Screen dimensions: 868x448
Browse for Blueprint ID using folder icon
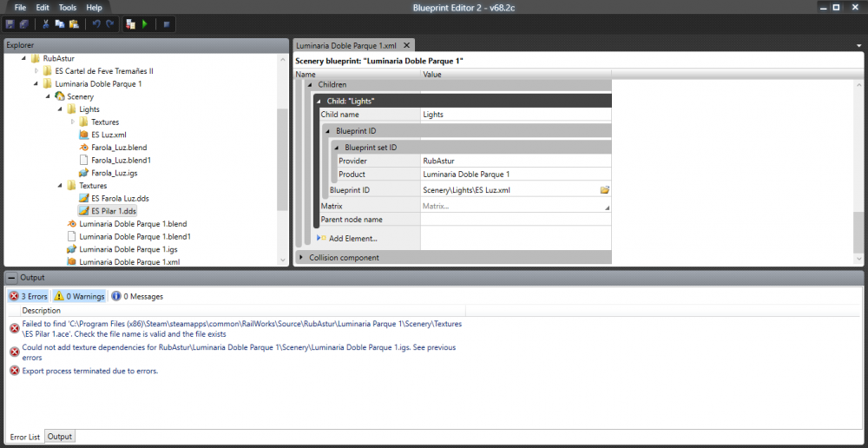pyautogui.click(x=604, y=190)
